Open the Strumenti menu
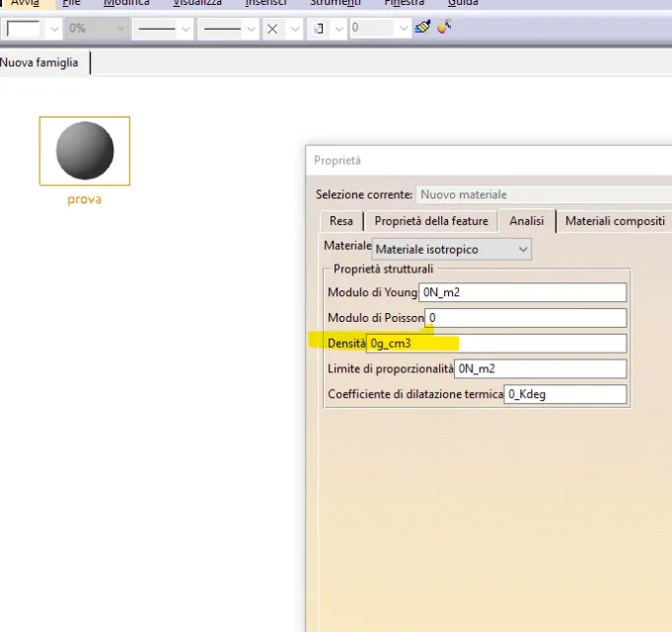Image resolution: width=672 pixels, height=632 pixels. coord(335,3)
